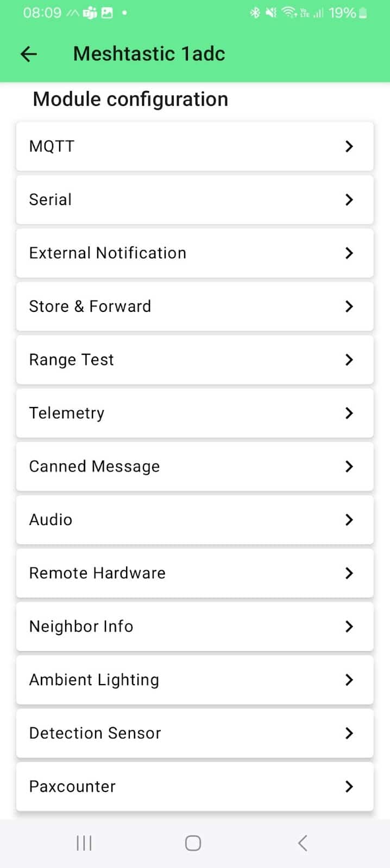Tap the Android home navigation button
The height and width of the screenshot is (868, 390).
pyautogui.click(x=193, y=843)
